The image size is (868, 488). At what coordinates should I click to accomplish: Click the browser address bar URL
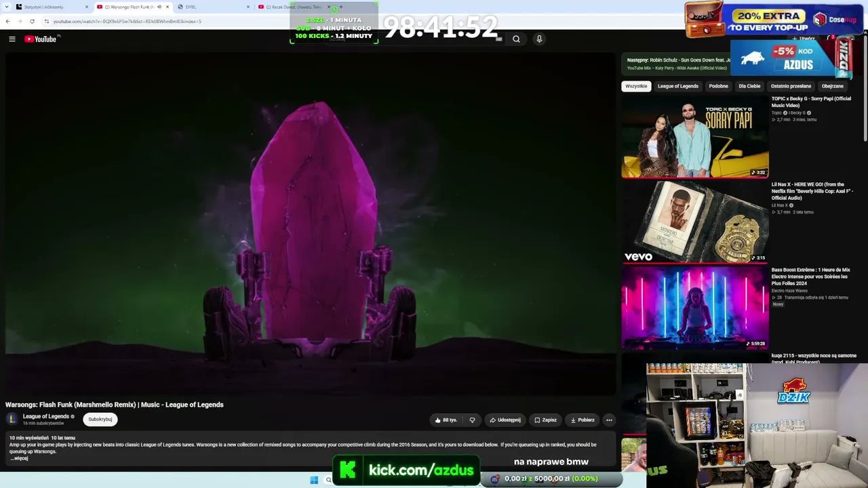click(x=127, y=21)
